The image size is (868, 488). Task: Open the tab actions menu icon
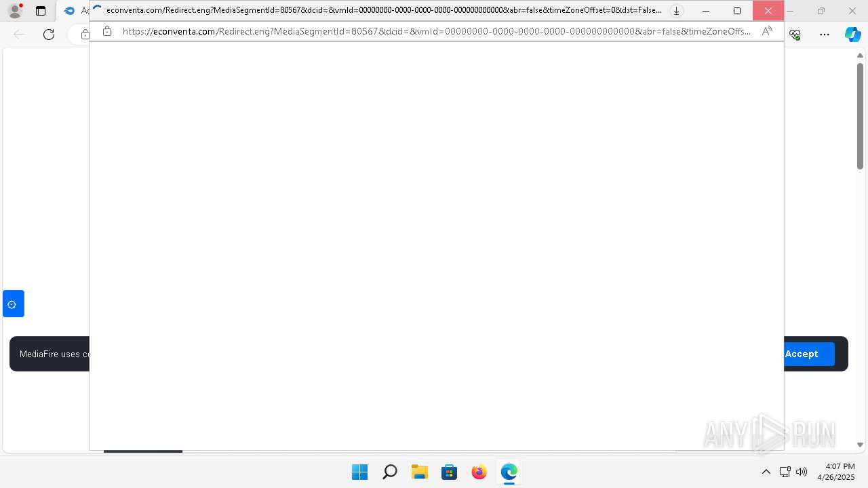pos(41,11)
